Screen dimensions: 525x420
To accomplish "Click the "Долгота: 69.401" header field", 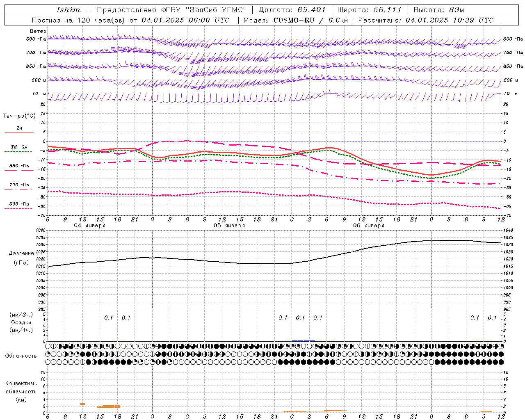I will (292, 10).
